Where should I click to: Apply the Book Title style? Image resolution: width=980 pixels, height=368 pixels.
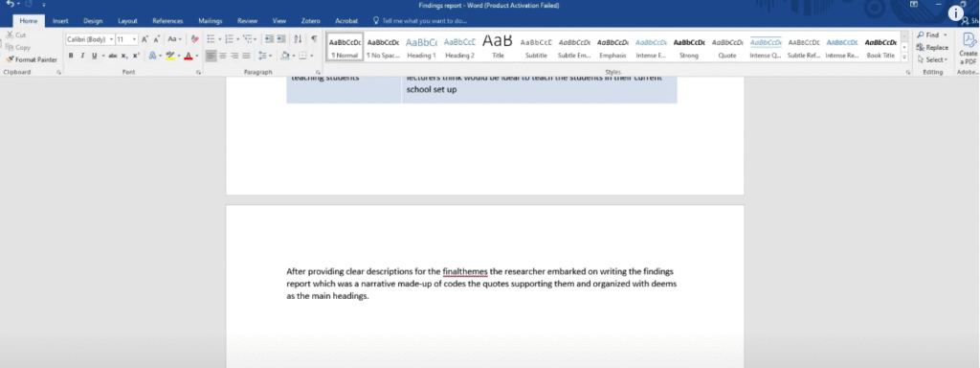[880, 47]
